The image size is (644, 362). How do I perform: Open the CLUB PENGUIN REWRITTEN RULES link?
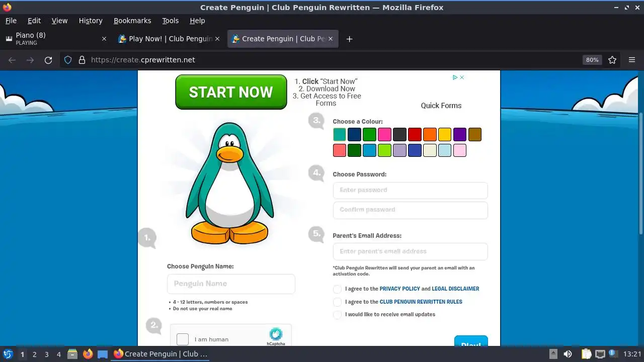point(421,302)
